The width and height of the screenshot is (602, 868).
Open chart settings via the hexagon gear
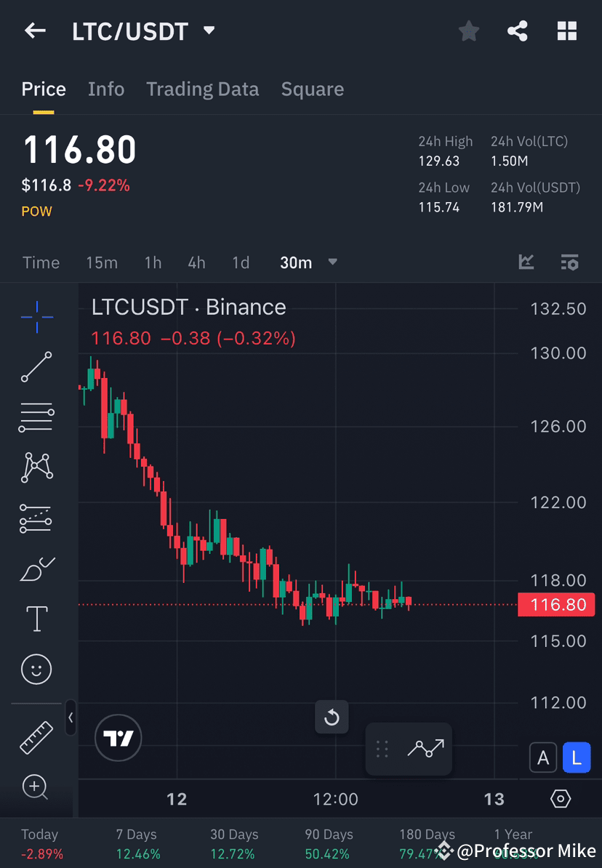(561, 798)
